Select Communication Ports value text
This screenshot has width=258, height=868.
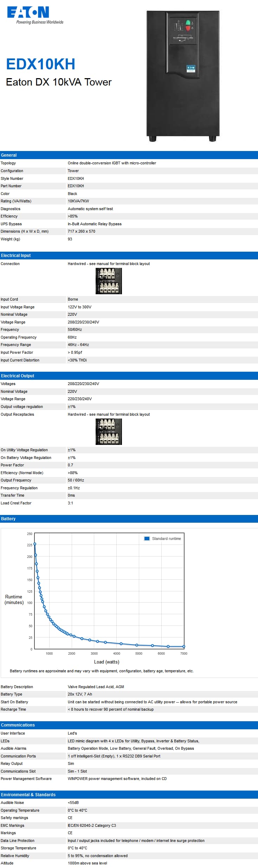[114, 756]
